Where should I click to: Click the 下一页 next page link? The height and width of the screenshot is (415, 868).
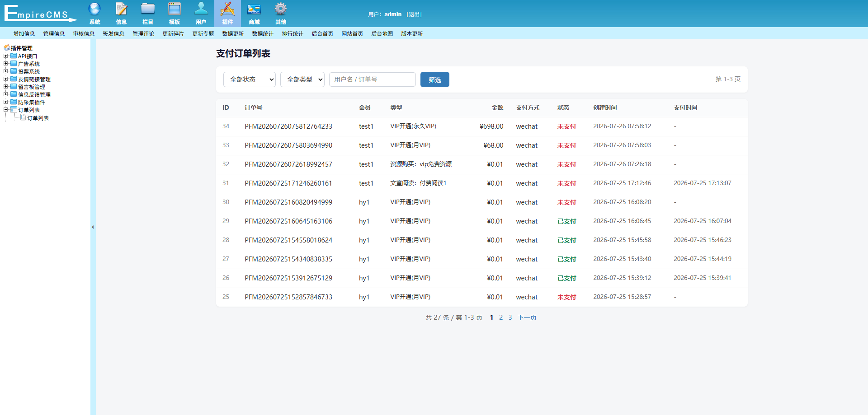click(527, 317)
